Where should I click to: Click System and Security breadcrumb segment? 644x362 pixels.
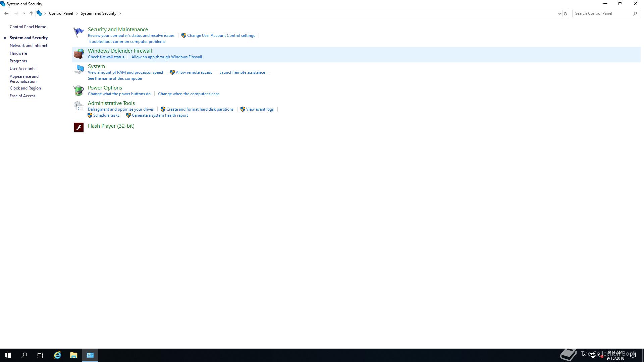tap(99, 13)
